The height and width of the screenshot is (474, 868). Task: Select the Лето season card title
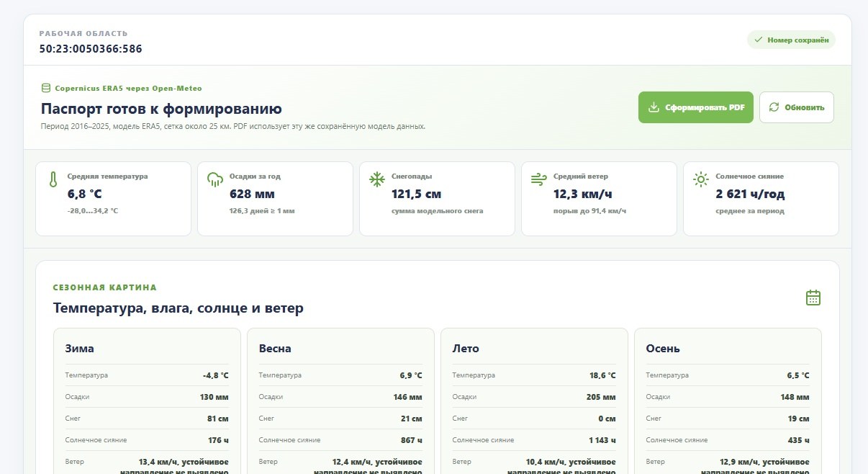pos(466,349)
